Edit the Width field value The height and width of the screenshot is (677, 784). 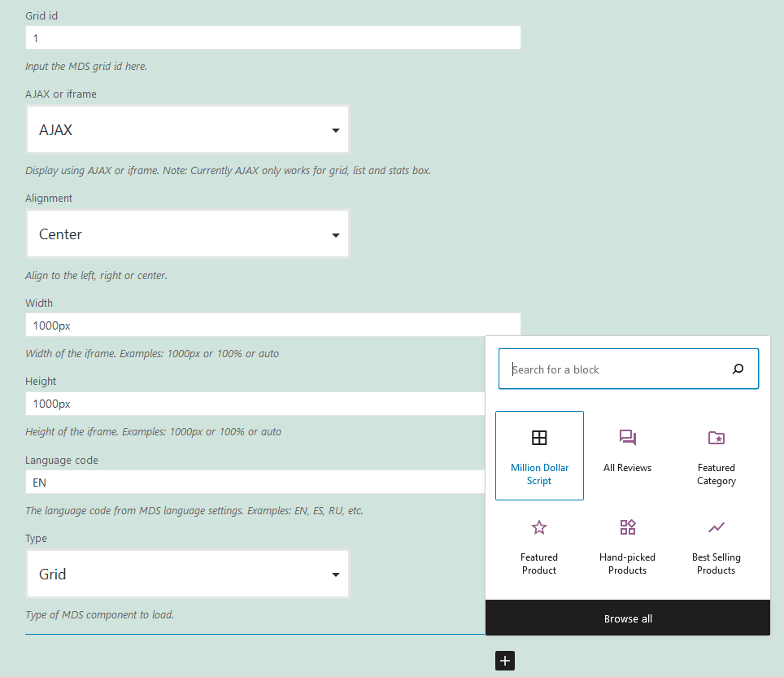click(272, 325)
